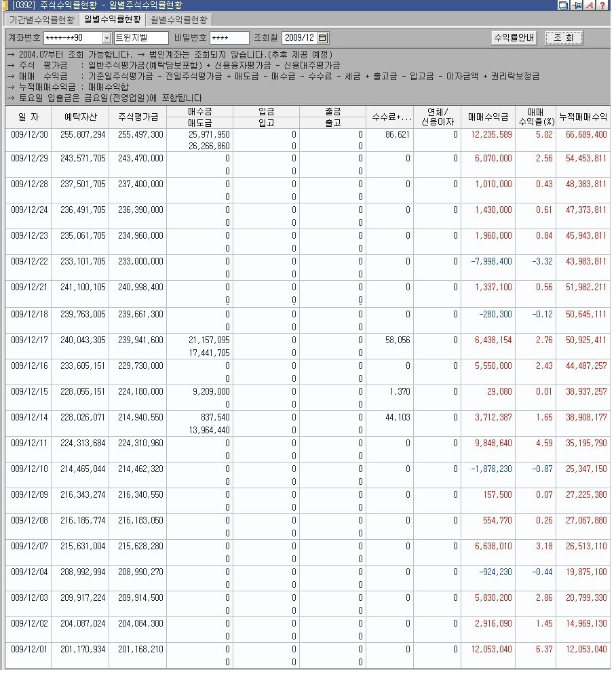
Task: Click the 누적매매수익 column header
Action: pos(583,117)
